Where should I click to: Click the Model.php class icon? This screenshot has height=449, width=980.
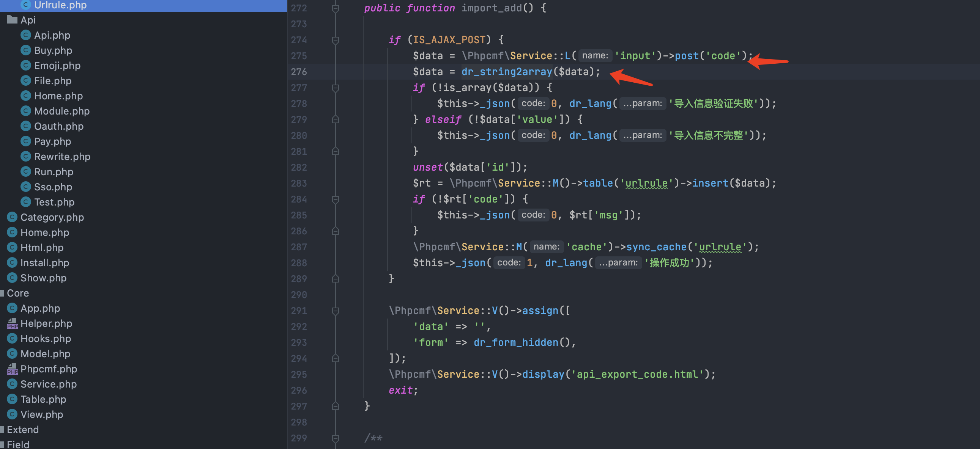12,353
